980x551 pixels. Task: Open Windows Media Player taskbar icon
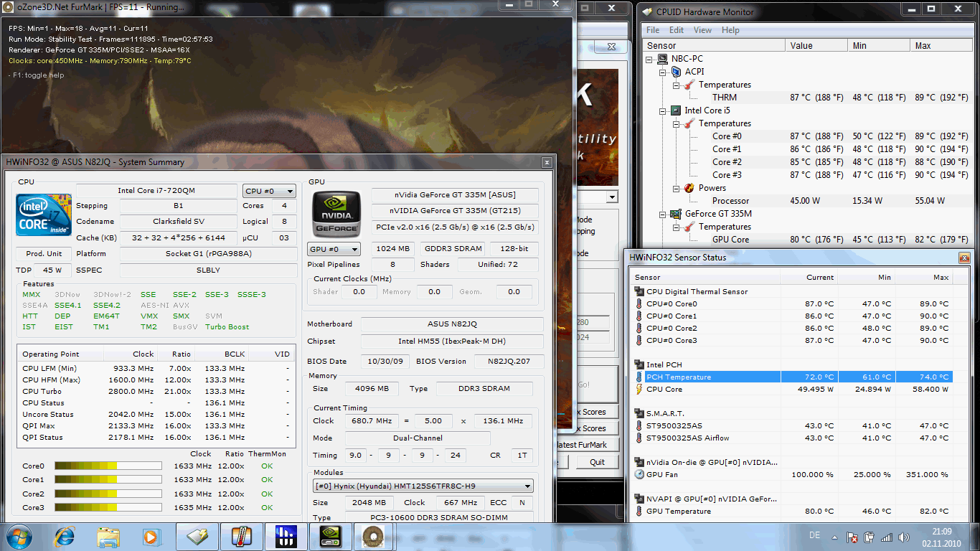(x=151, y=537)
